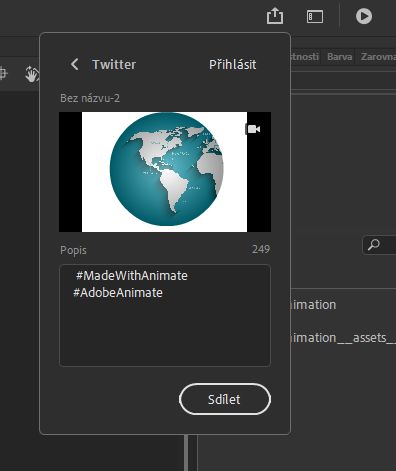
Task: Click the Bez názvu-2 file name
Action: tap(90, 98)
